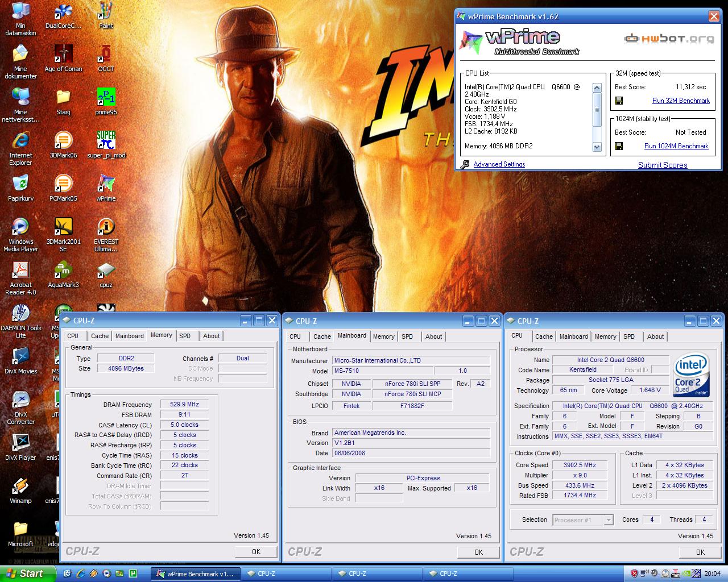Click Run 32M Benchmark link
This screenshot has width=728, height=582.
coord(681,101)
